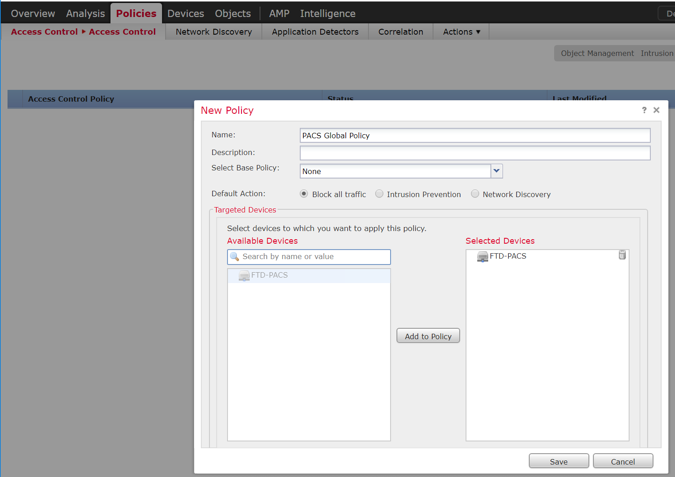
Task: Select Network Discovery default action
Action: coord(475,194)
